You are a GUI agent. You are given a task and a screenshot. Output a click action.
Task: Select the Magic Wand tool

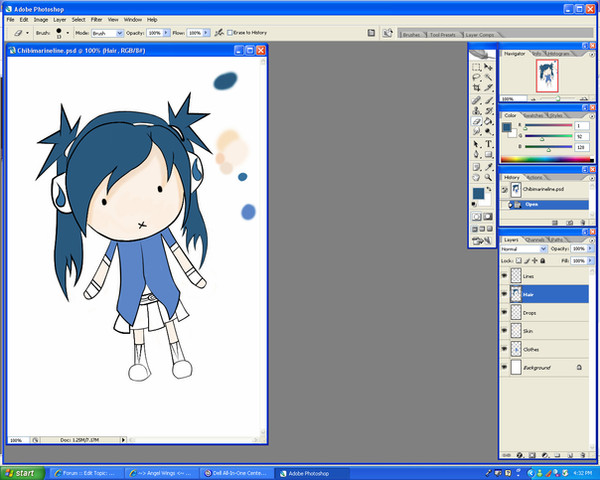(488, 78)
